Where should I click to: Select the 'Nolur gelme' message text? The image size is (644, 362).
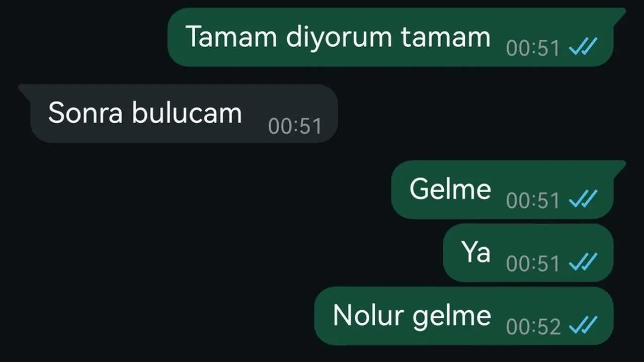(412, 316)
